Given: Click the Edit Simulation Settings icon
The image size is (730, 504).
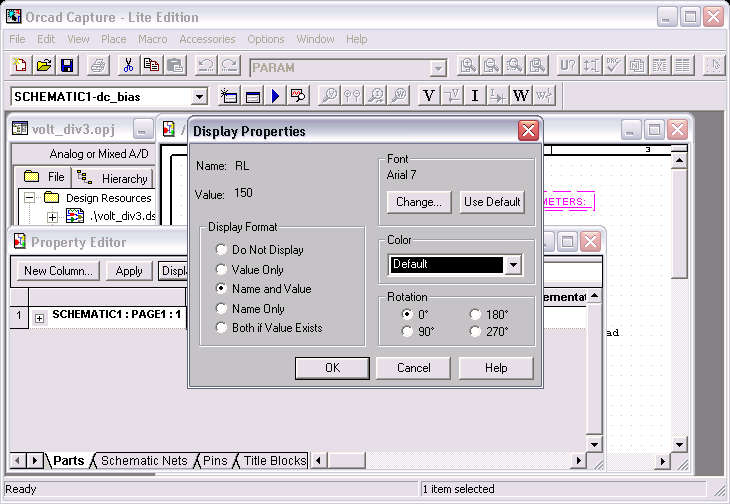Looking at the screenshot, I should pos(252,96).
